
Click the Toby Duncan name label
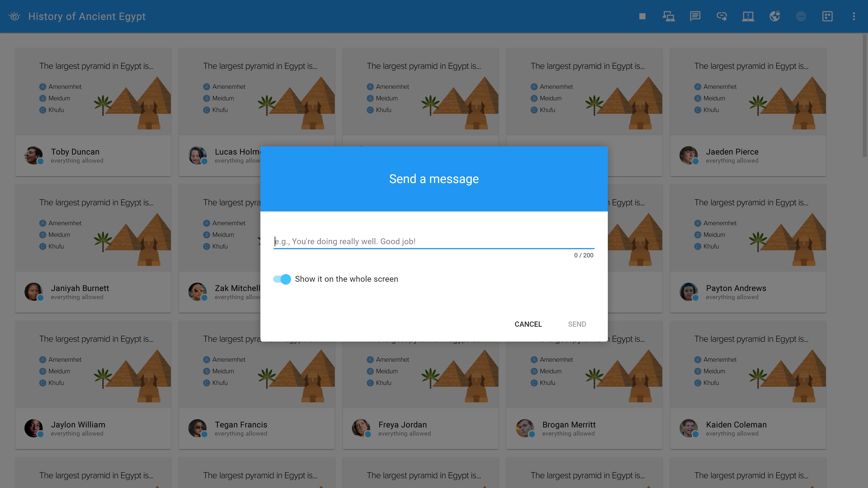tap(75, 152)
